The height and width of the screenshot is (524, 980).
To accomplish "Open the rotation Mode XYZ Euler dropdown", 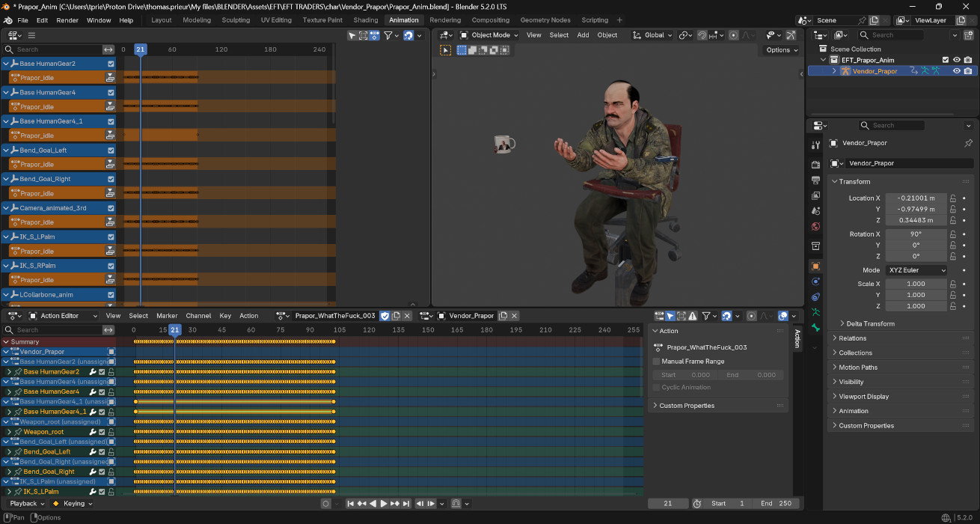I will point(916,270).
